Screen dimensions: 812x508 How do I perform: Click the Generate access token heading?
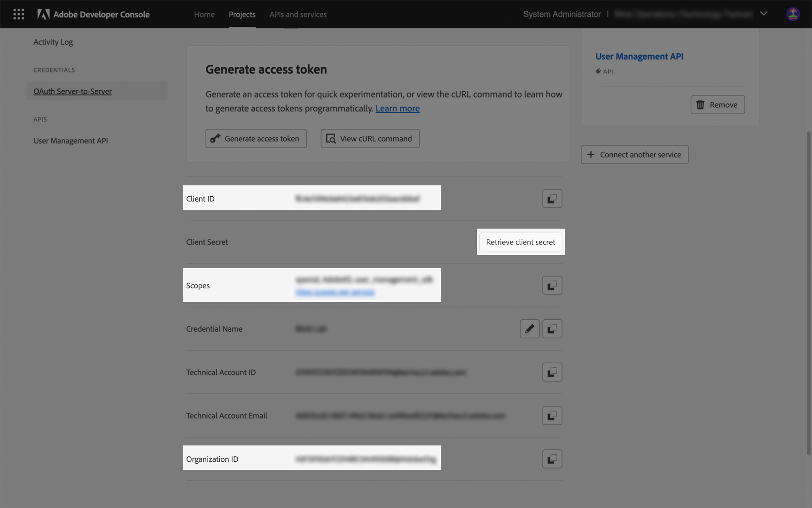coord(266,69)
